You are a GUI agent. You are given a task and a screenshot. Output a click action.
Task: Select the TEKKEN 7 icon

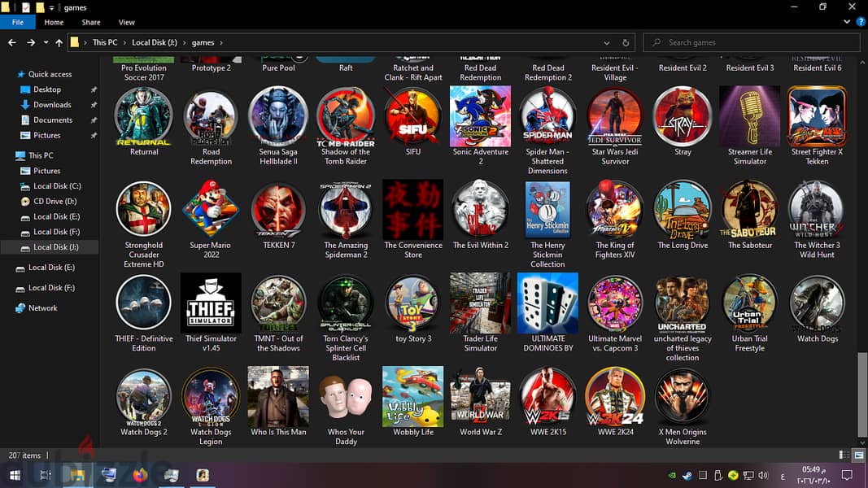(x=278, y=210)
